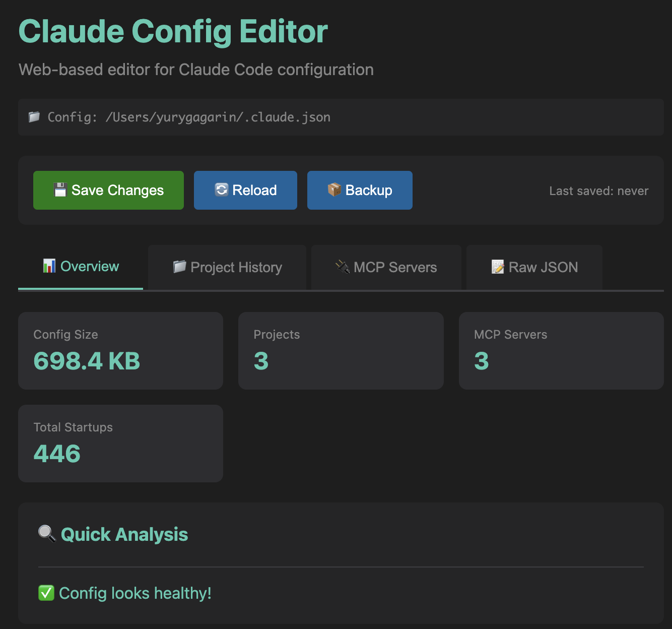Select the Projects card showing 3
This screenshot has height=629, width=672.
point(341,351)
